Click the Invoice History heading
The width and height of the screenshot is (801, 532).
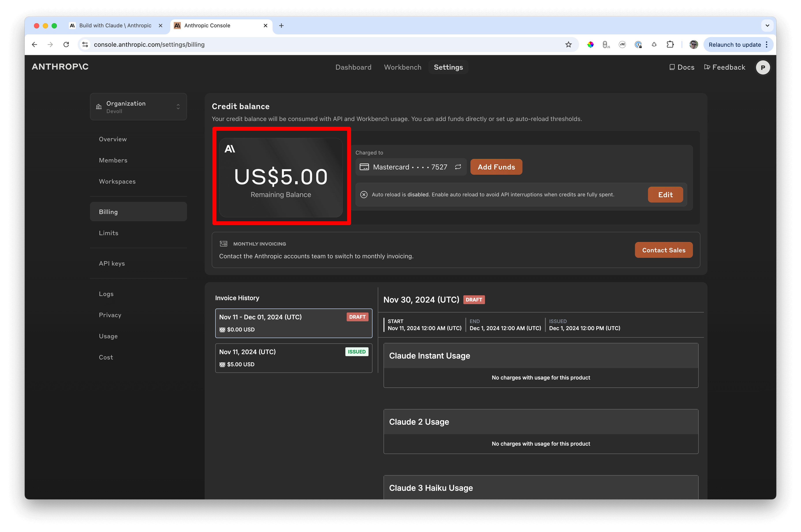coord(237,298)
